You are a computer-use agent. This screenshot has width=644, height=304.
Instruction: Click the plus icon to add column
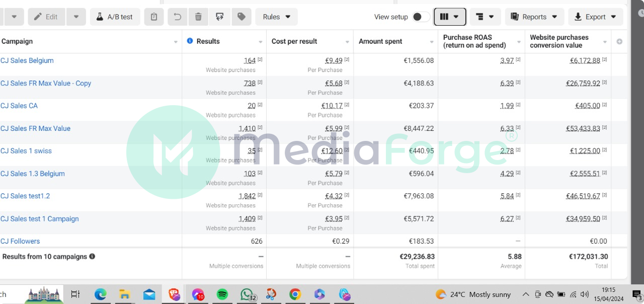tap(619, 41)
